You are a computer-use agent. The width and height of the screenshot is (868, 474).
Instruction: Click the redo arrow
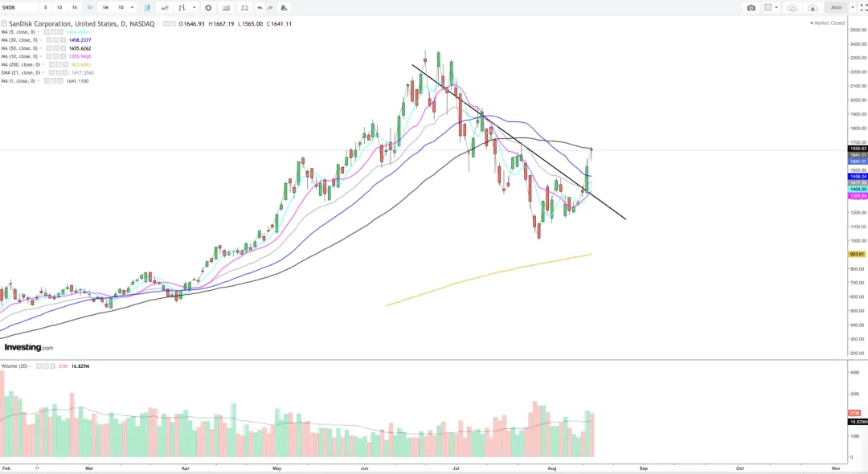click(x=270, y=8)
